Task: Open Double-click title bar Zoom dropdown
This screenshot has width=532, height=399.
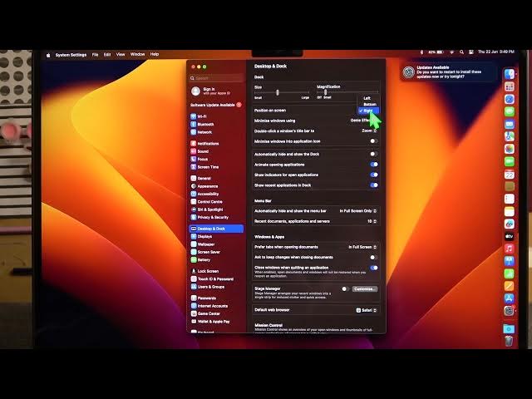Action: coord(369,131)
